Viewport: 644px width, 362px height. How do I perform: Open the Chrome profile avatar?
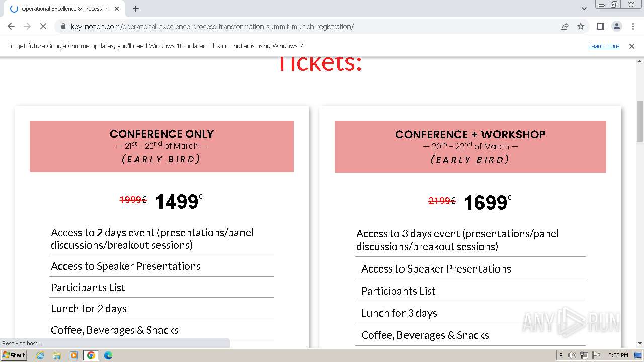tap(616, 26)
